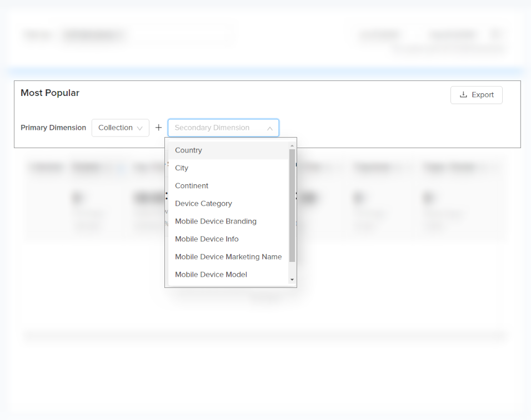Click the dropdown scrollbar's up arrow
Screen dimensions: 531x420
292,145
